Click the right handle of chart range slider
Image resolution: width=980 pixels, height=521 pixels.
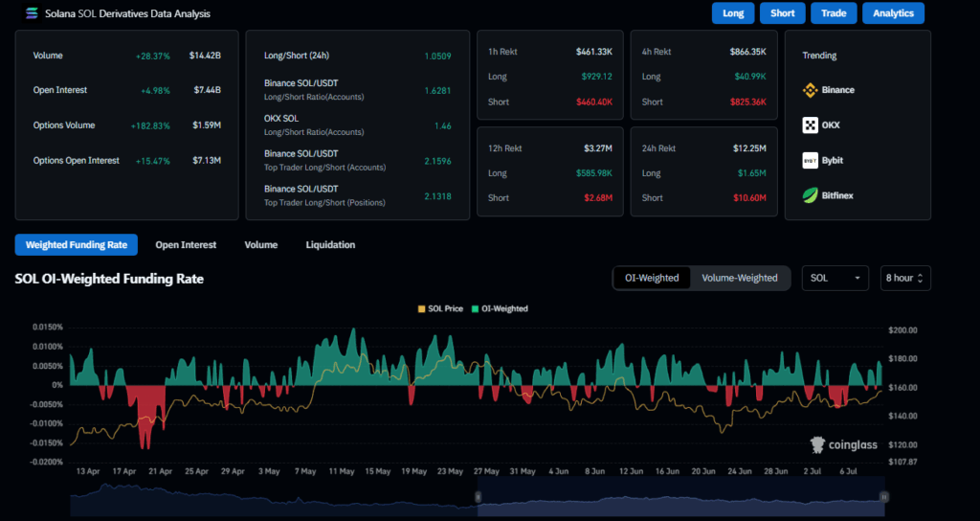point(884,496)
